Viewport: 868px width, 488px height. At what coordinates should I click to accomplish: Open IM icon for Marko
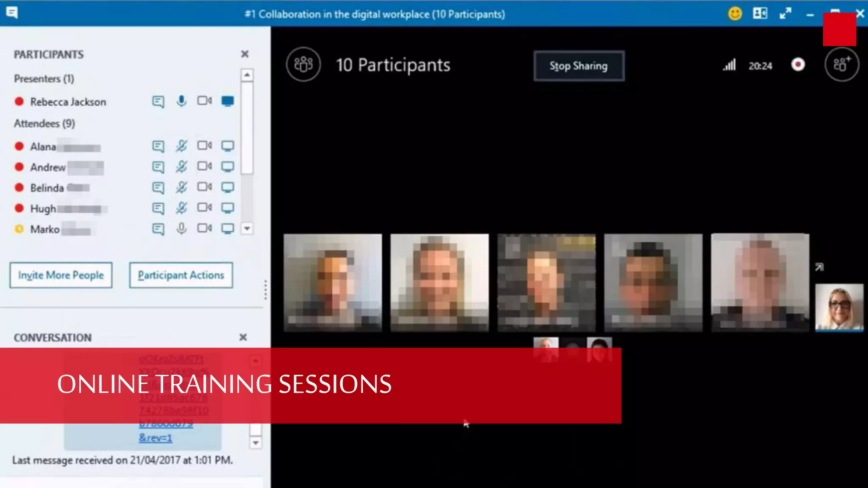(158, 229)
